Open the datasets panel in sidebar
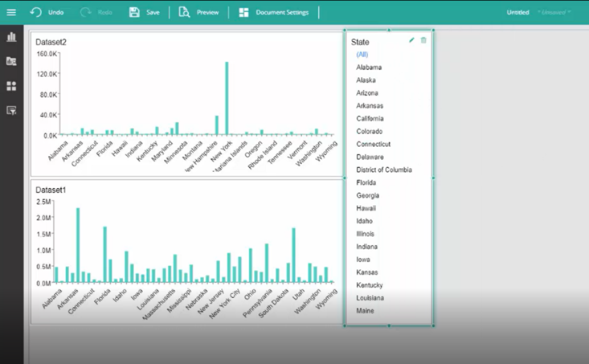Image resolution: width=589 pixels, height=364 pixels. [11, 61]
